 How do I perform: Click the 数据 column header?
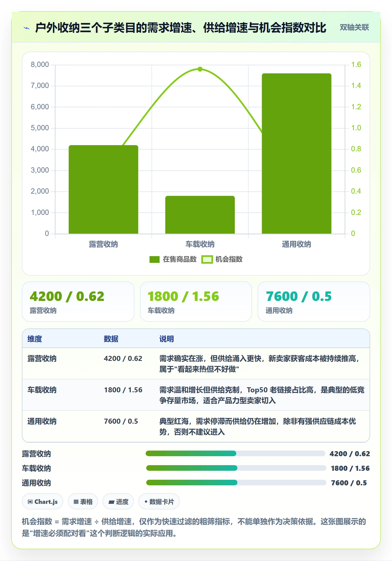click(111, 339)
